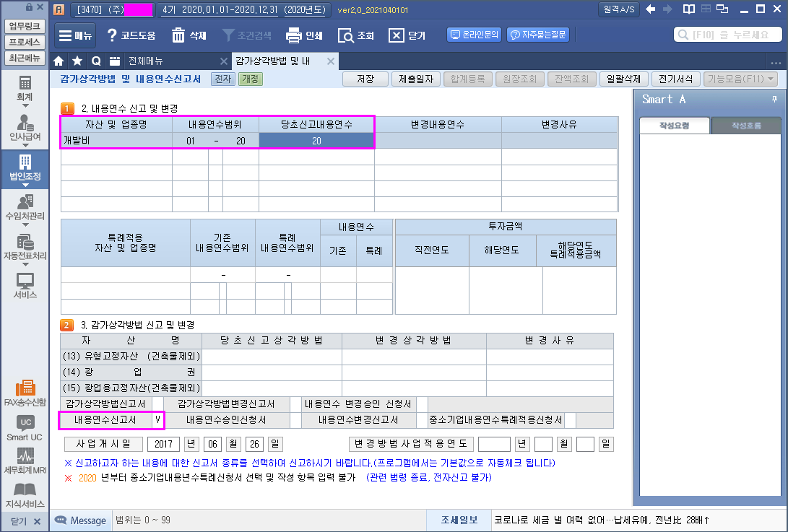Open the 코드도움 help icon
This screenshot has height=532, width=788.
pyautogui.click(x=112, y=35)
